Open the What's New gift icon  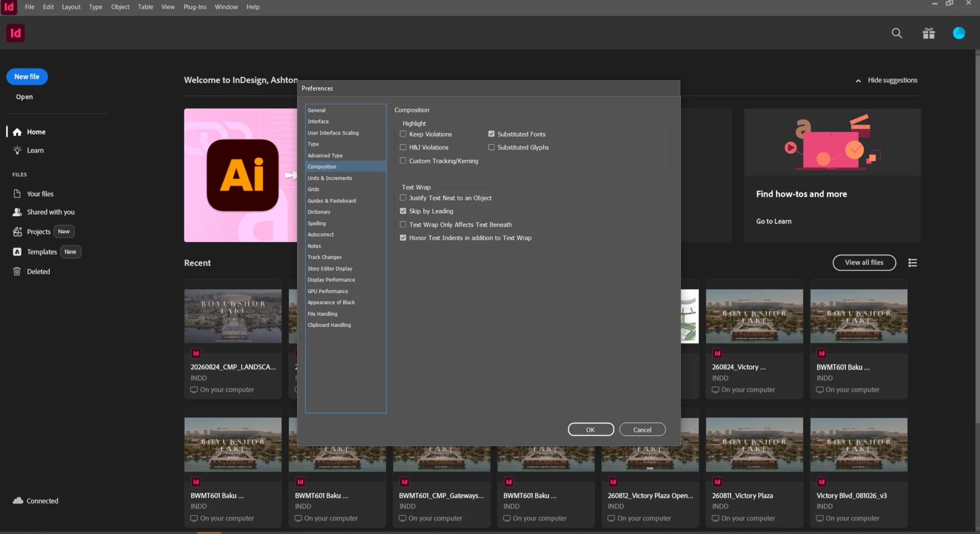click(929, 33)
